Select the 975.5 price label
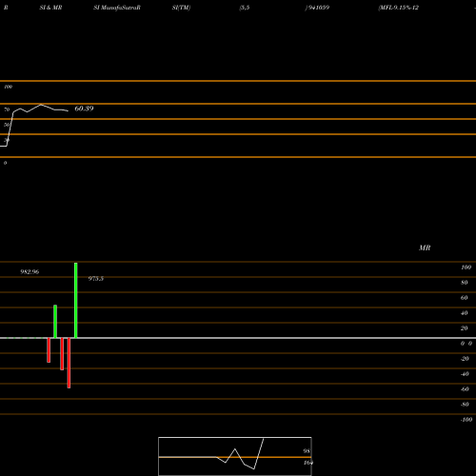Screen dimensions: 476x476 [96, 279]
